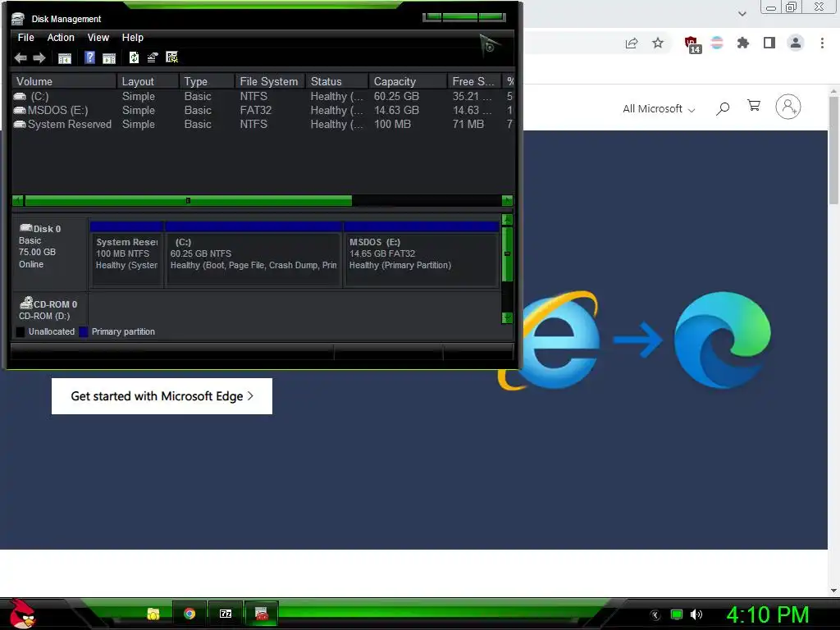Click the volume speaker tray icon

coord(696,614)
